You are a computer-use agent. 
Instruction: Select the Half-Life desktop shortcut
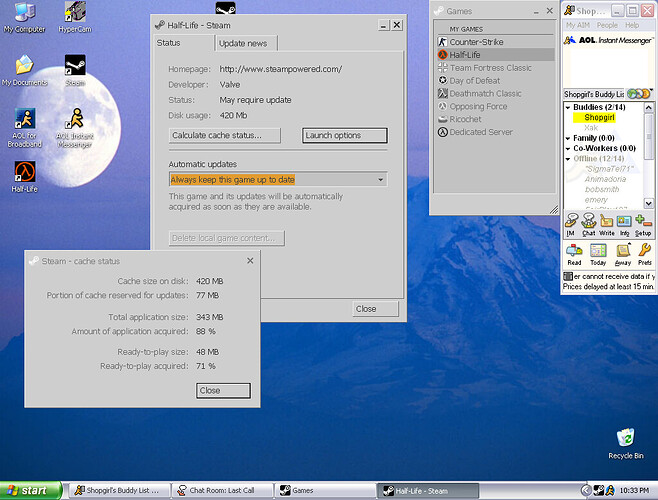(x=24, y=176)
